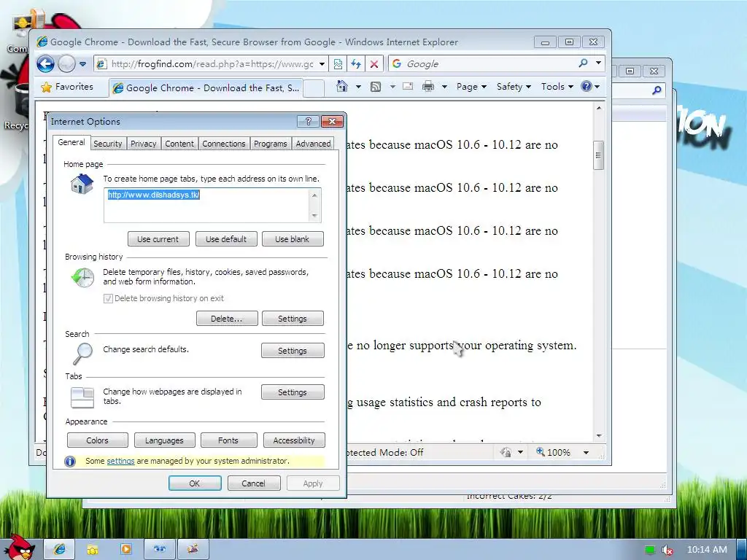
Task: Click the Delete... button
Action: click(x=227, y=319)
